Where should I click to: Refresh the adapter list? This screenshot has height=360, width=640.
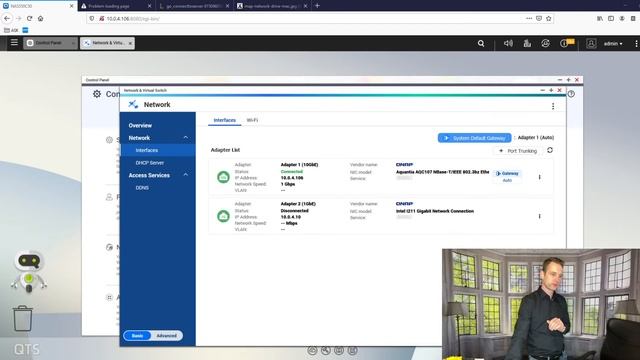(550, 150)
